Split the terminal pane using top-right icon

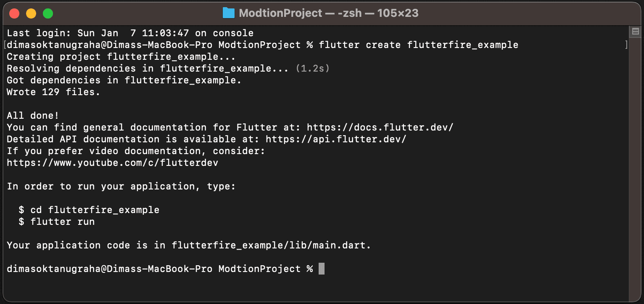(635, 32)
